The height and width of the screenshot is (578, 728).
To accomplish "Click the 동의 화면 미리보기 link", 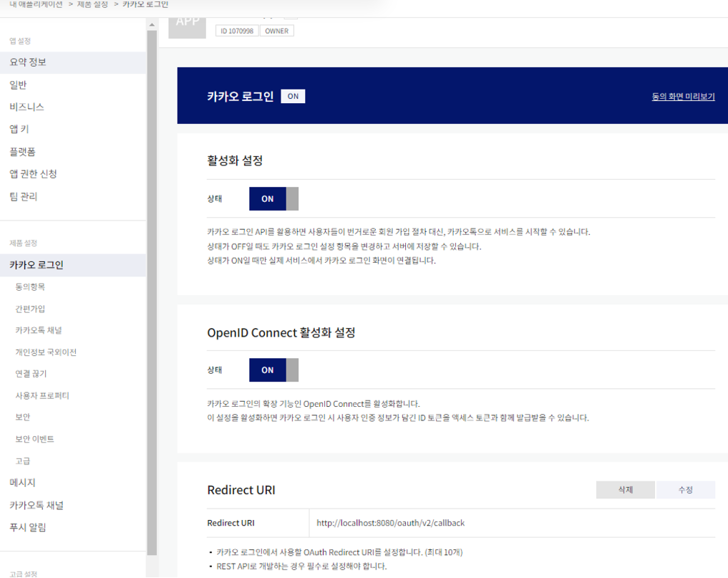I will click(x=683, y=96).
